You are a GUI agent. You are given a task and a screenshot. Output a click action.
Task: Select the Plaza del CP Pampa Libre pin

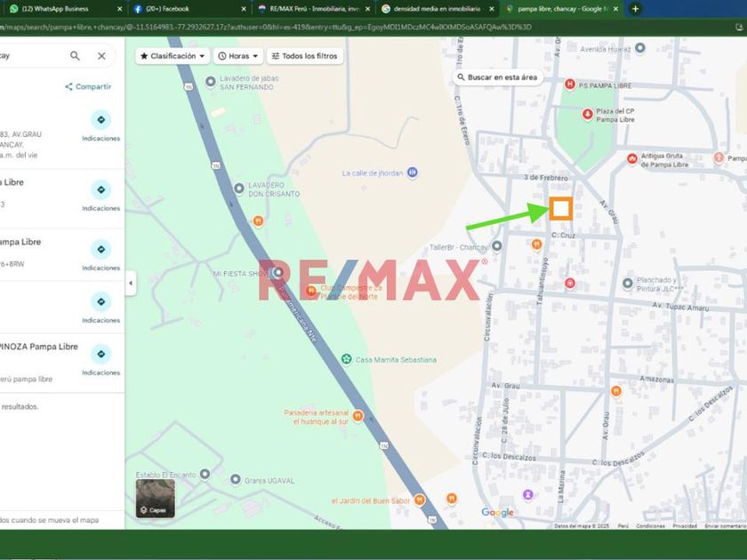[587, 114]
